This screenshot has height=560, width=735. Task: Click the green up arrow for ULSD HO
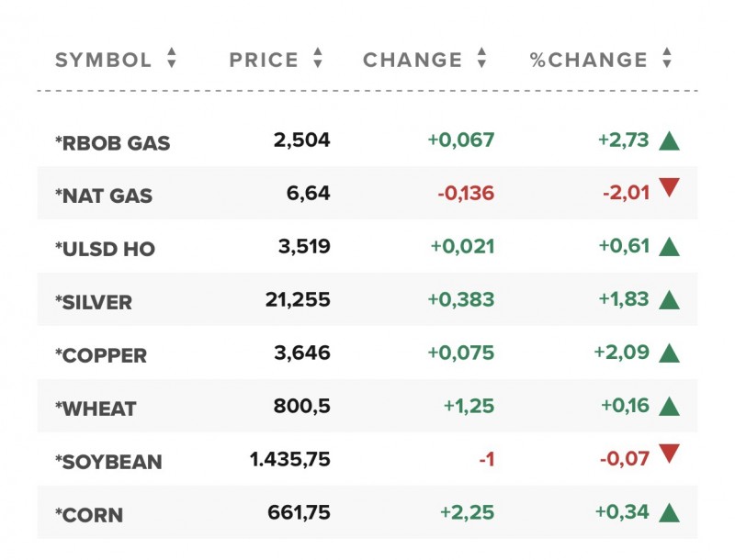click(x=669, y=246)
